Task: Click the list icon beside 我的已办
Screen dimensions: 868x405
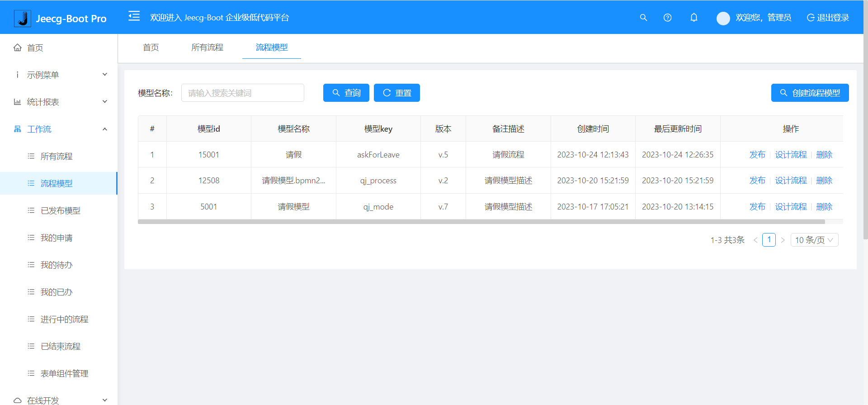Action: click(x=31, y=292)
